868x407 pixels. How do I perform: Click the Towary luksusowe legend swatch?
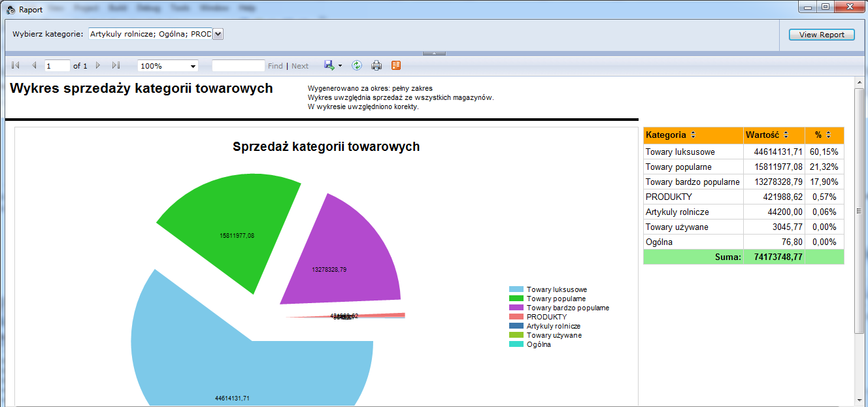(x=516, y=289)
